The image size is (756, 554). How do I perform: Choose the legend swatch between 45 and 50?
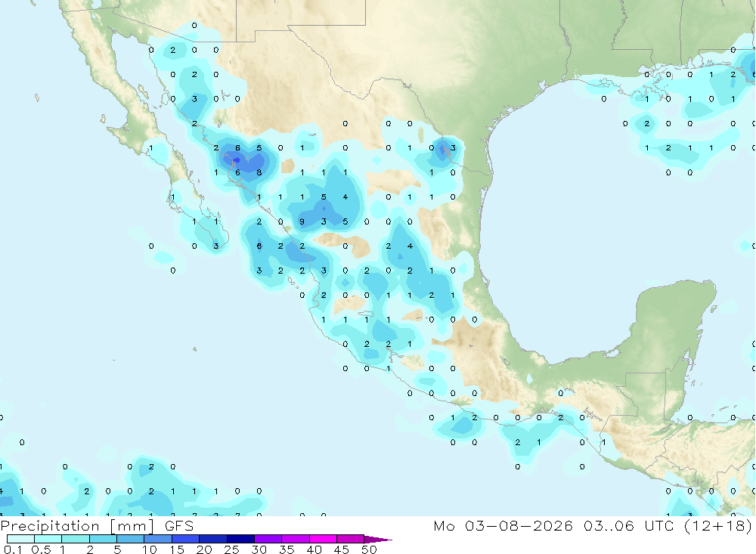[x=351, y=539]
